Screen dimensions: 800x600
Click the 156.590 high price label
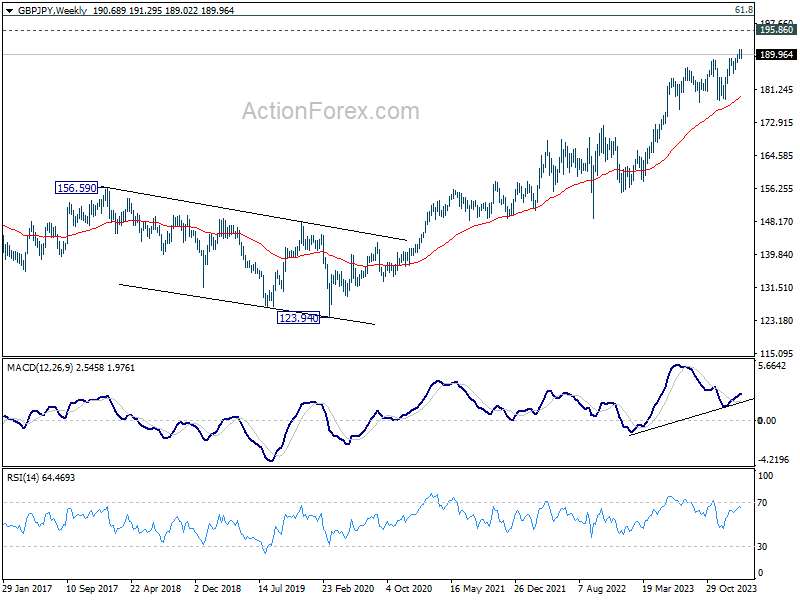[77, 188]
